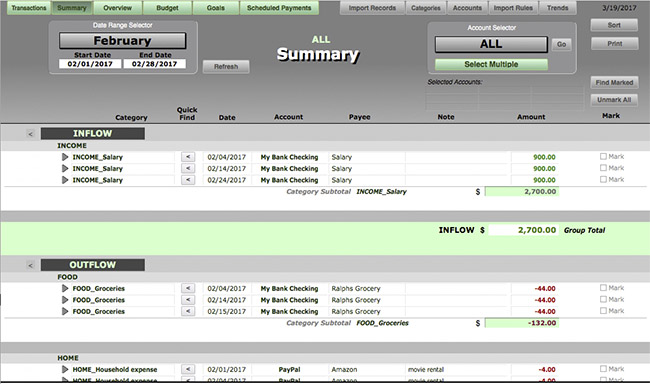Click the Find Marked button

click(614, 83)
